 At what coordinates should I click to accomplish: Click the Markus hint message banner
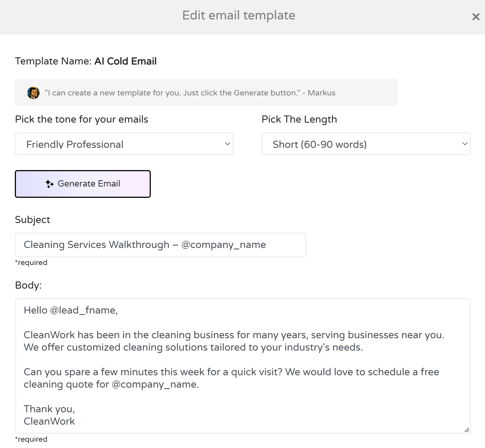pos(206,92)
